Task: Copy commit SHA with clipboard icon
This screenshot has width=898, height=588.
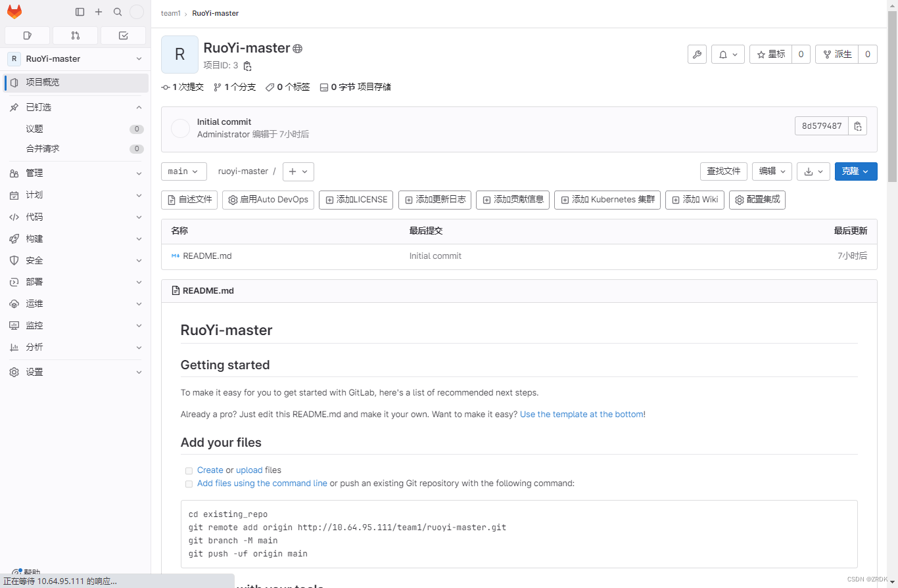Action: (857, 126)
